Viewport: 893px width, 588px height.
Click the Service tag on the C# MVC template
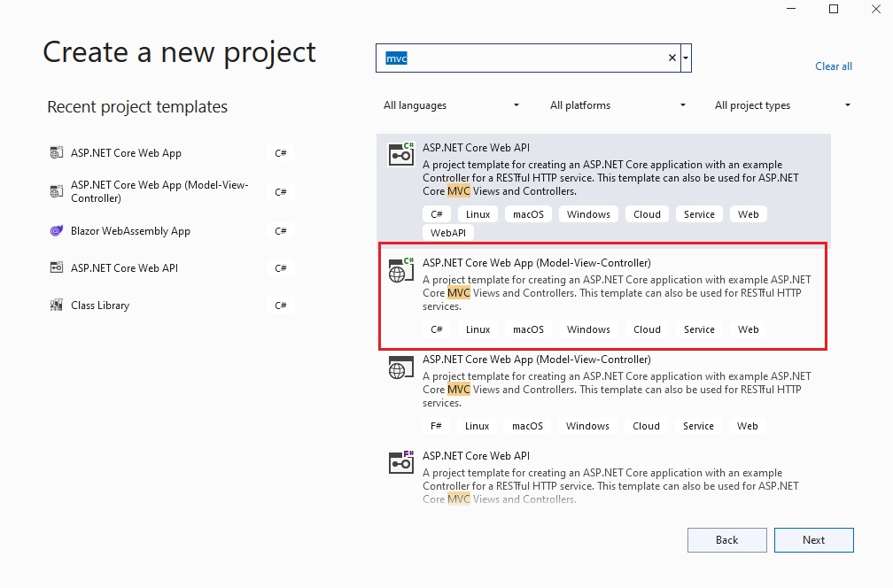[699, 329]
